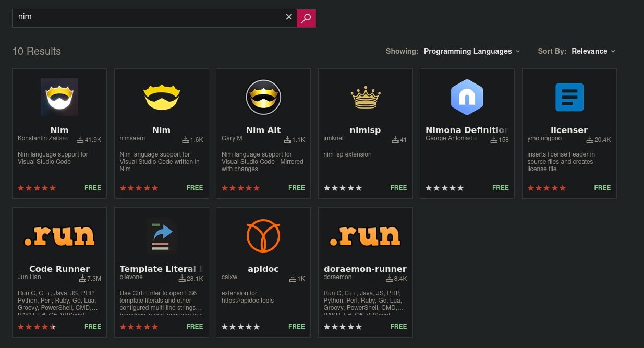644x348 pixels.
Task: Click the '10 Results' heading text
Action: 37,51
